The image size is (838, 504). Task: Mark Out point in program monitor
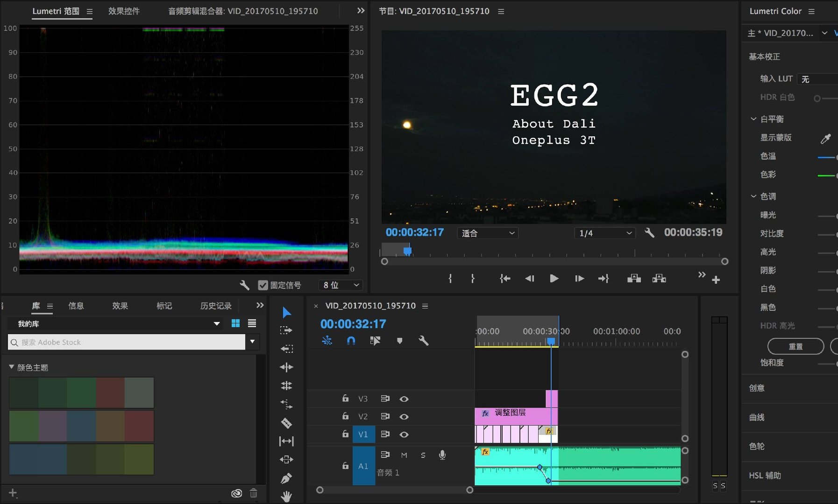(x=473, y=279)
